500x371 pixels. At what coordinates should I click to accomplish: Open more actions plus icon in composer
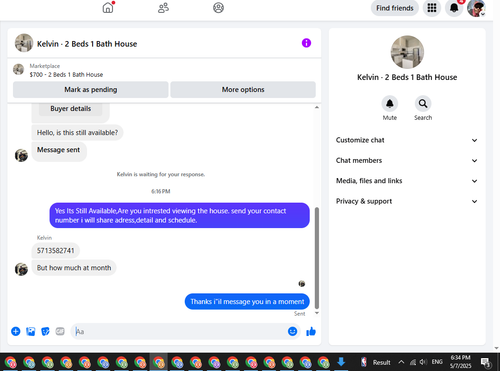coord(16,331)
